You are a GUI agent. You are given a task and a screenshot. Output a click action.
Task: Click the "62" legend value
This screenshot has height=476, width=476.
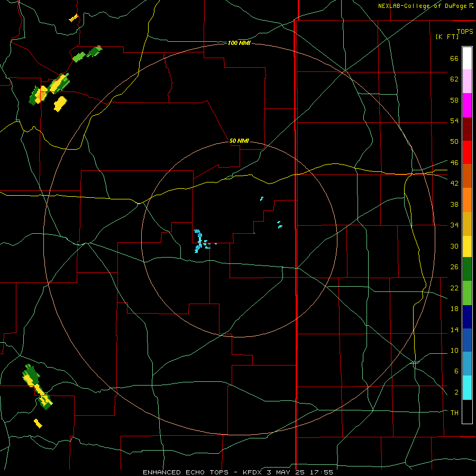454,79
